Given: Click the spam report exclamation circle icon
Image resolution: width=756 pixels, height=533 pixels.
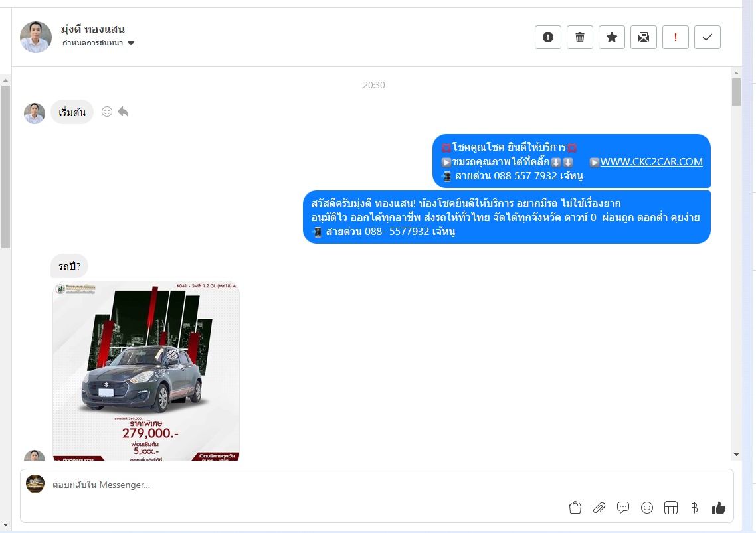Looking at the screenshot, I should 547,37.
